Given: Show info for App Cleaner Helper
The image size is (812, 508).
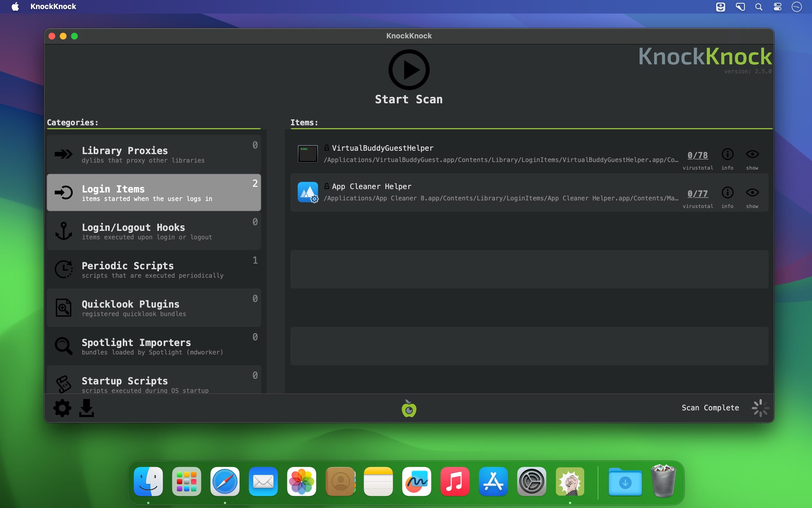Looking at the screenshot, I should (727, 192).
